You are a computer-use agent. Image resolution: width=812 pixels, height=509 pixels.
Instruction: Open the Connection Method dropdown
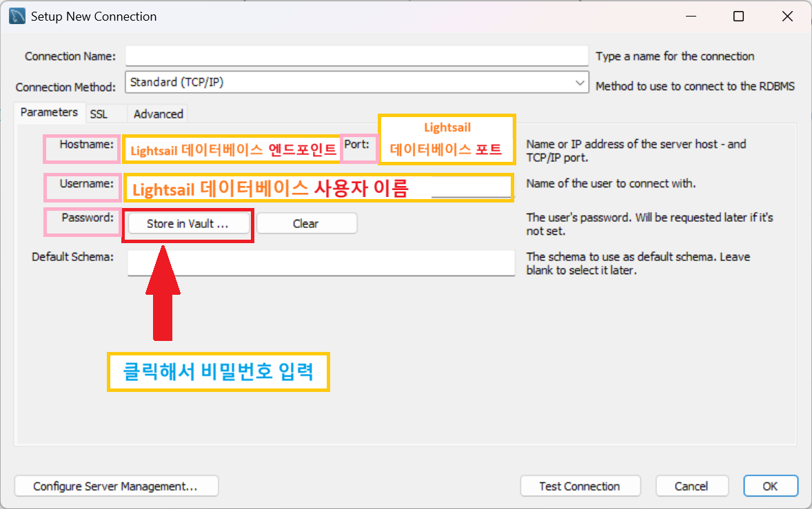[357, 82]
